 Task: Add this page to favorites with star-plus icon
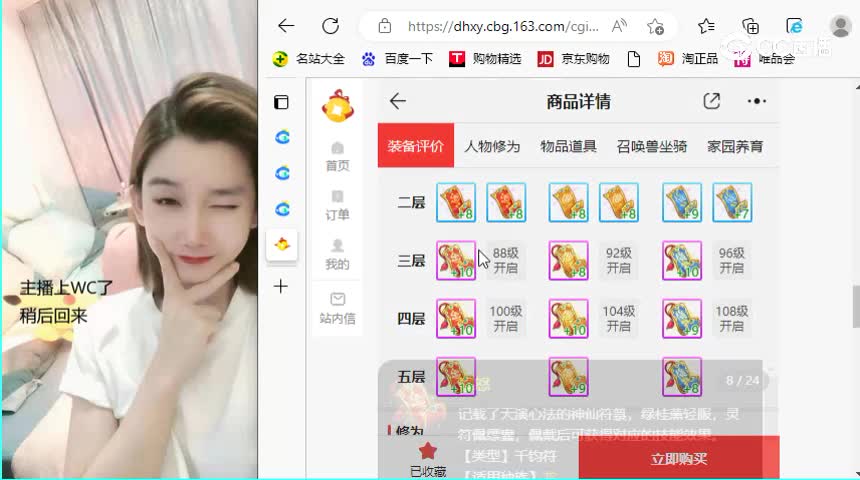click(655, 26)
